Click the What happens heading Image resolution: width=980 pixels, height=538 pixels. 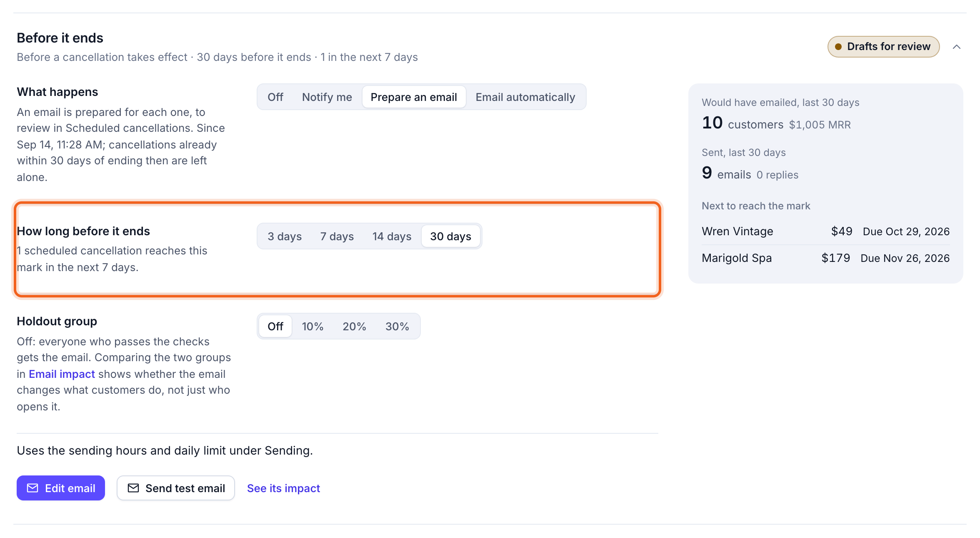[57, 92]
